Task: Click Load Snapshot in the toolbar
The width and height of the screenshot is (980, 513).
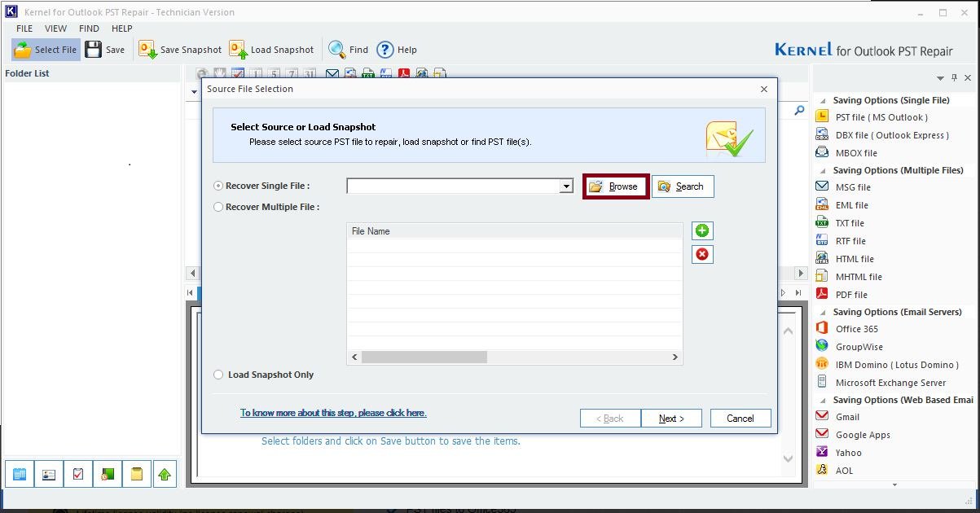Action: click(x=271, y=50)
